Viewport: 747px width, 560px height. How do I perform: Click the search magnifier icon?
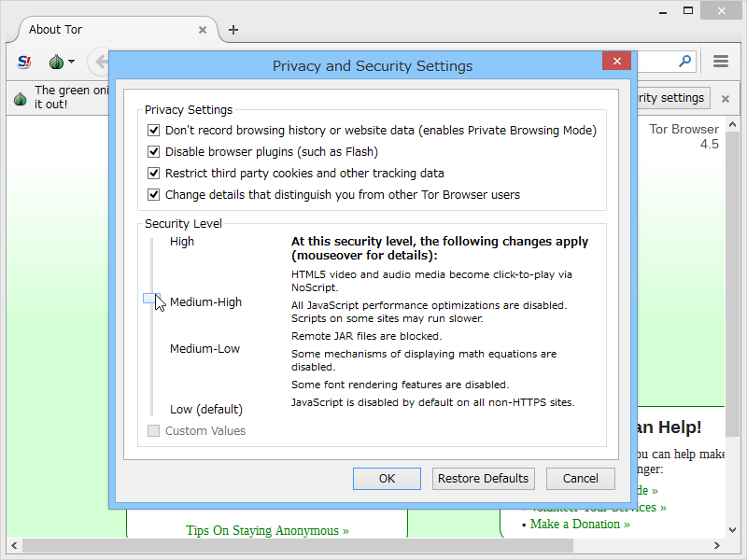pos(684,60)
